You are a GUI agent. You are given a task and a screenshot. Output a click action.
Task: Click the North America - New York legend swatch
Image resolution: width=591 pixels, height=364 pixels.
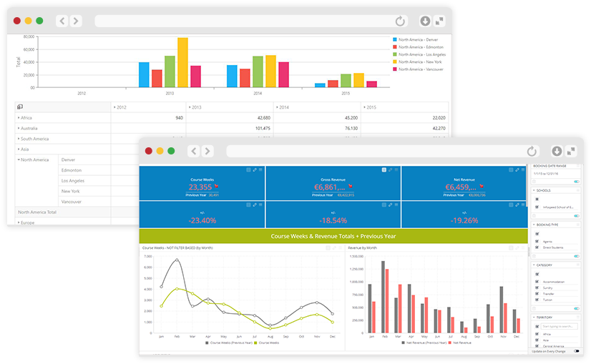394,62
